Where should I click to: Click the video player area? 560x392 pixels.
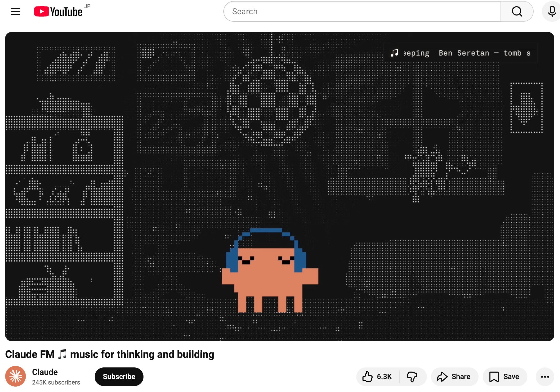click(x=280, y=186)
